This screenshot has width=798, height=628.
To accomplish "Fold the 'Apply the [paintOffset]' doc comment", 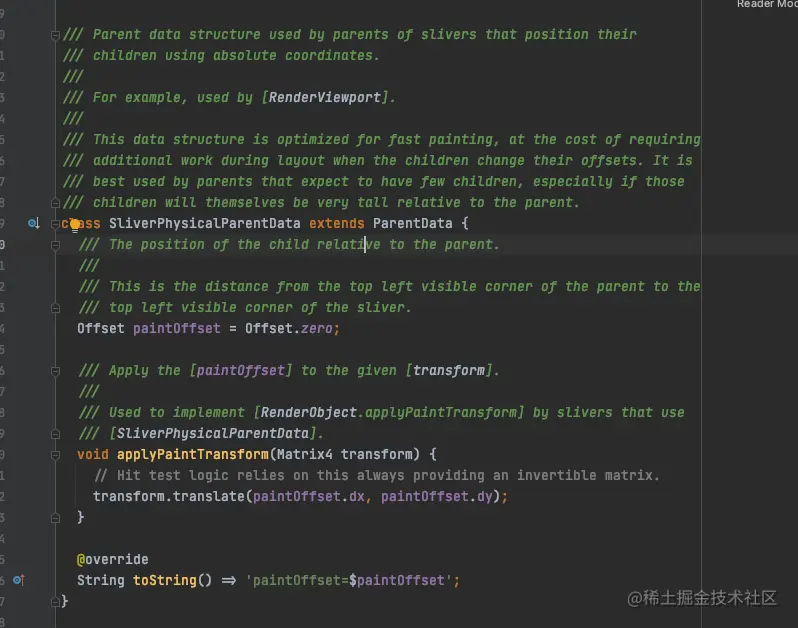I will pos(55,371).
